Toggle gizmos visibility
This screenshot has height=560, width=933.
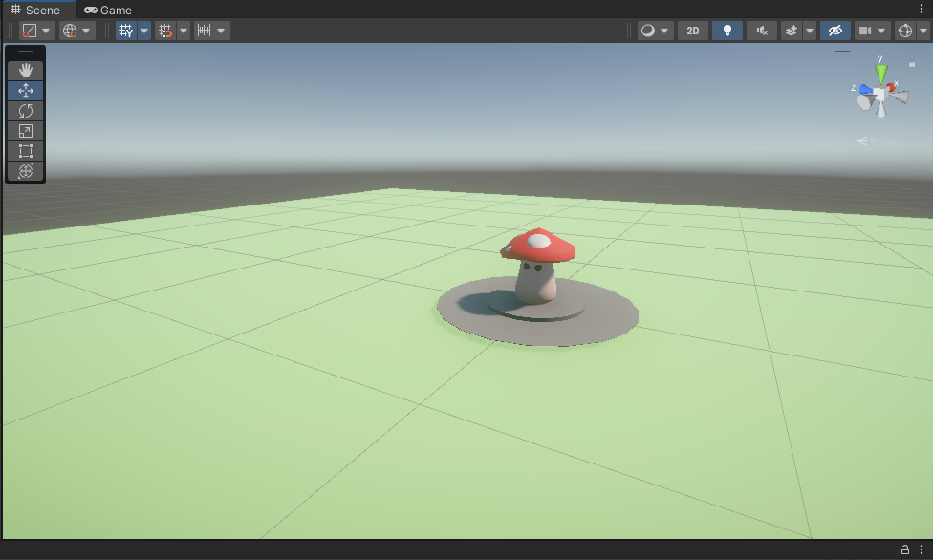[x=905, y=31]
